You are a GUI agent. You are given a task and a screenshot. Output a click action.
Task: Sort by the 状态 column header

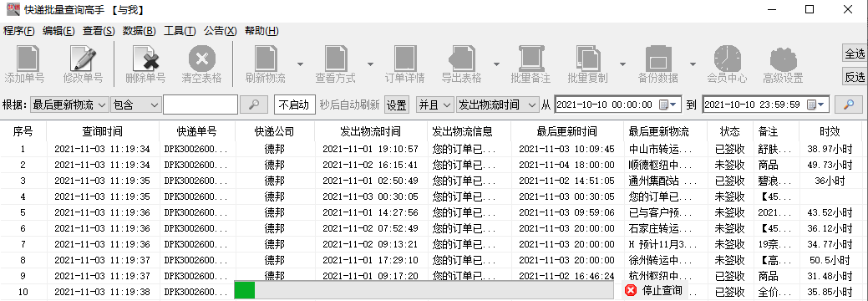[729, 131]
